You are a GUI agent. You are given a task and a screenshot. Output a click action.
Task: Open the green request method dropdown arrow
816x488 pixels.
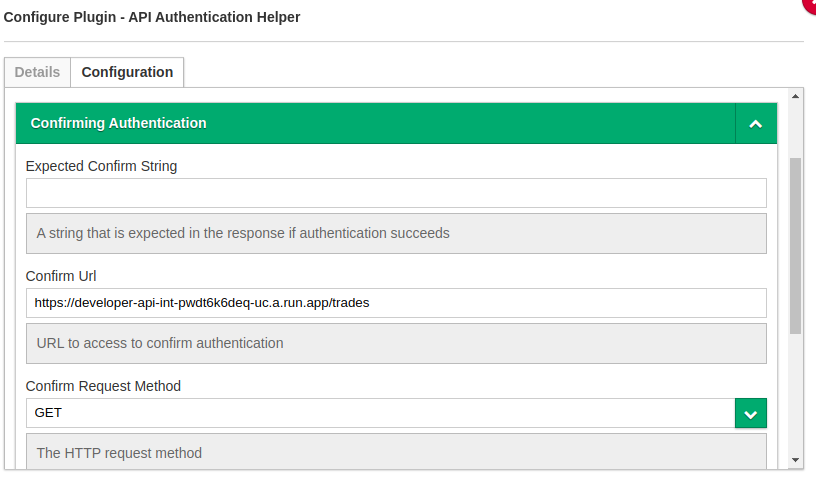(751, 413)
